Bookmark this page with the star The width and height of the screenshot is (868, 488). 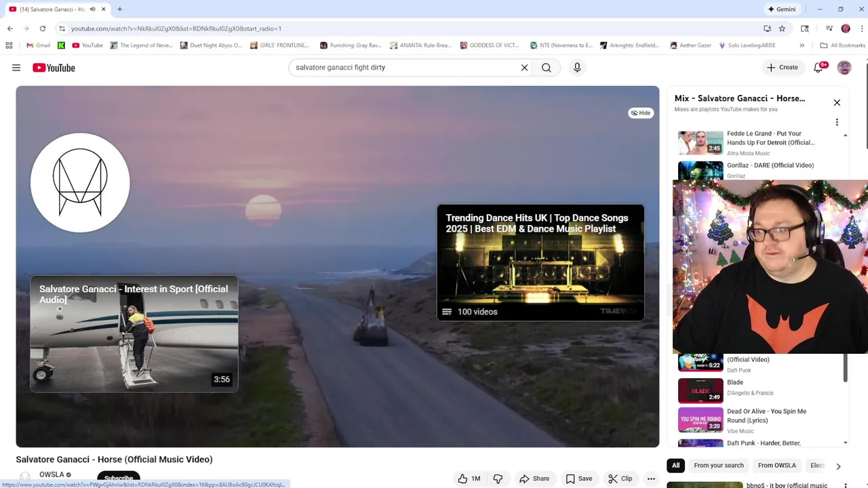(x=782, y=28)
